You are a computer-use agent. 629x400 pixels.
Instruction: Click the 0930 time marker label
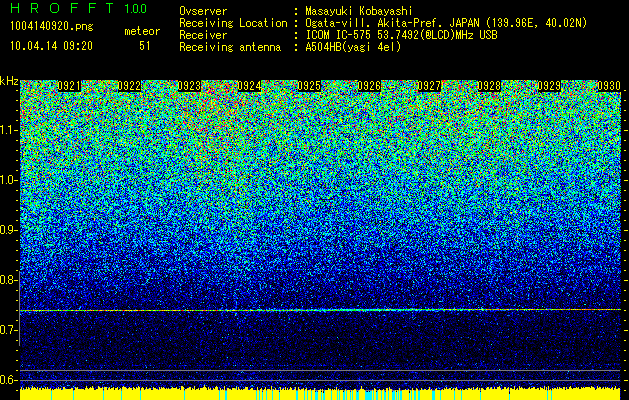click(609, 86)
